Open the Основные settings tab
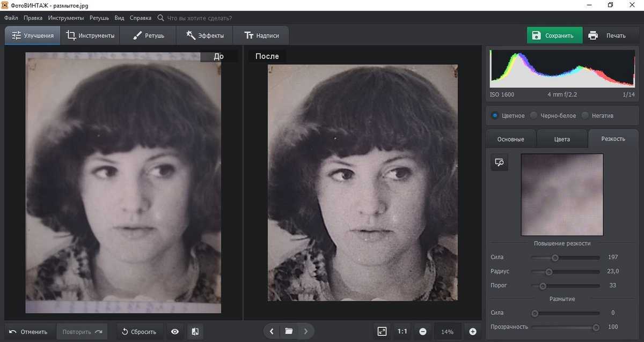Viewport: 644px width, 342px height. coord(510,139)
